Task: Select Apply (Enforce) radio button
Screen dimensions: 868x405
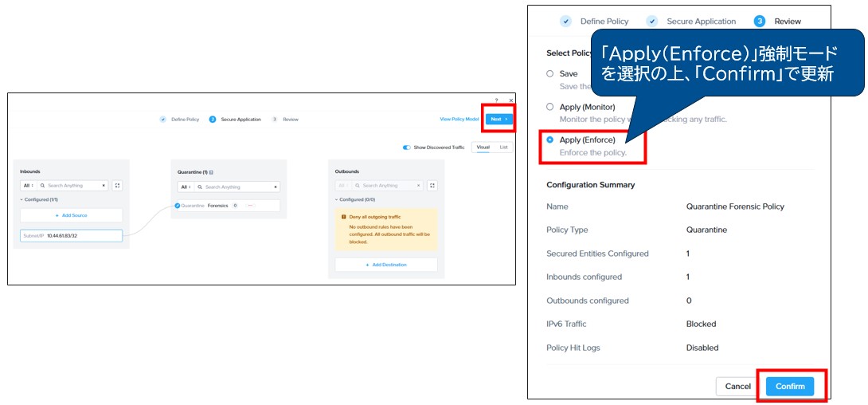Action: tap(549, 140)
